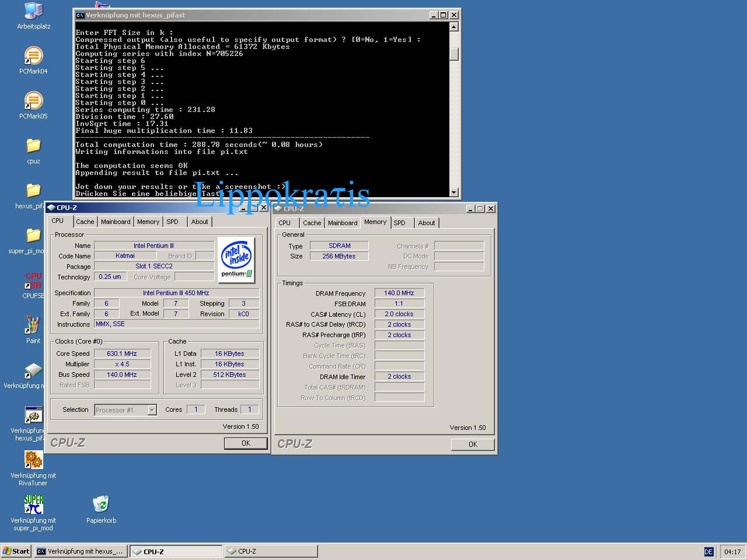This screenshot has height=560, width=747.
Task: Launch the super_pi_mod shortcut icon
Action: pos(34,505)
